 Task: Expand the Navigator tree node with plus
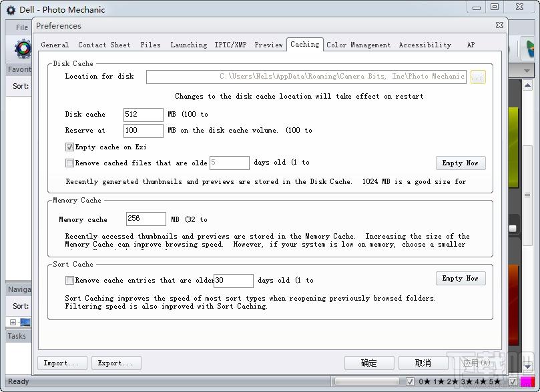point(13,322)
